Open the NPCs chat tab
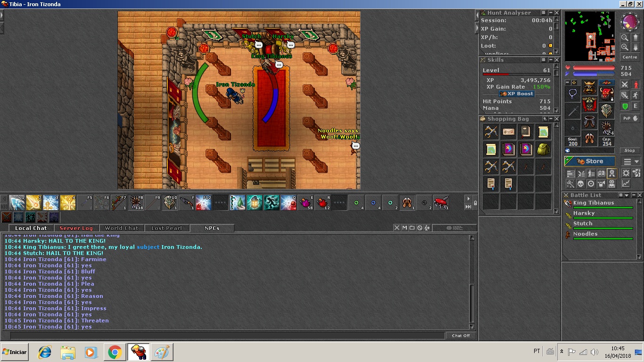Viewport: 644px width, 362px height. click(212, 228)
